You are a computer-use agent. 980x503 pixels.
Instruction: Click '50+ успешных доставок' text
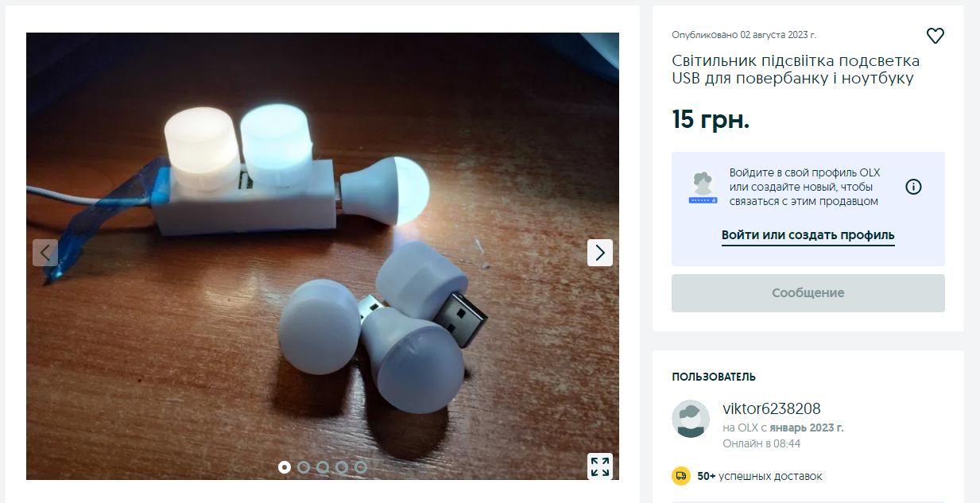point(760,476)
